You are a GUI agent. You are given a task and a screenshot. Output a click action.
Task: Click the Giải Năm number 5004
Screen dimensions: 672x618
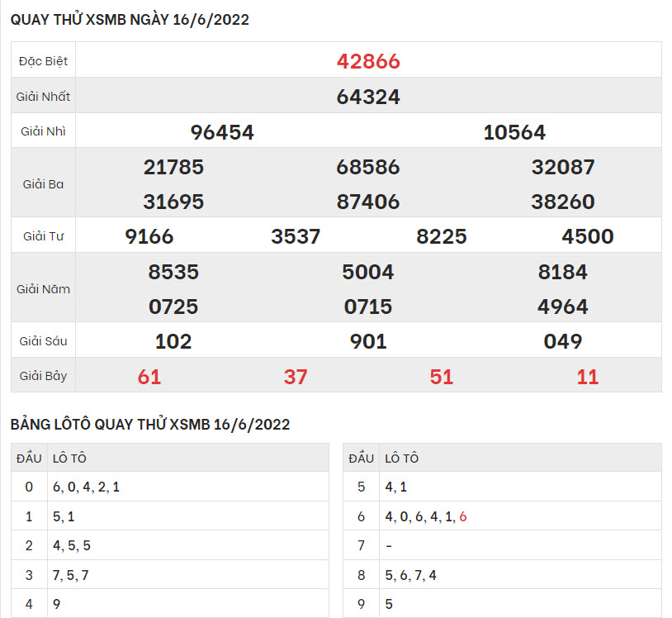point(368,272)
